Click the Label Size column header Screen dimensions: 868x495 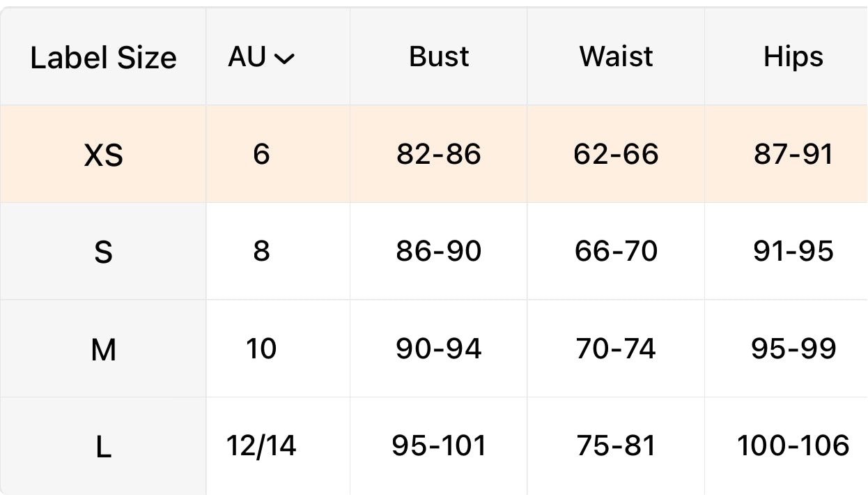point(103,58)
